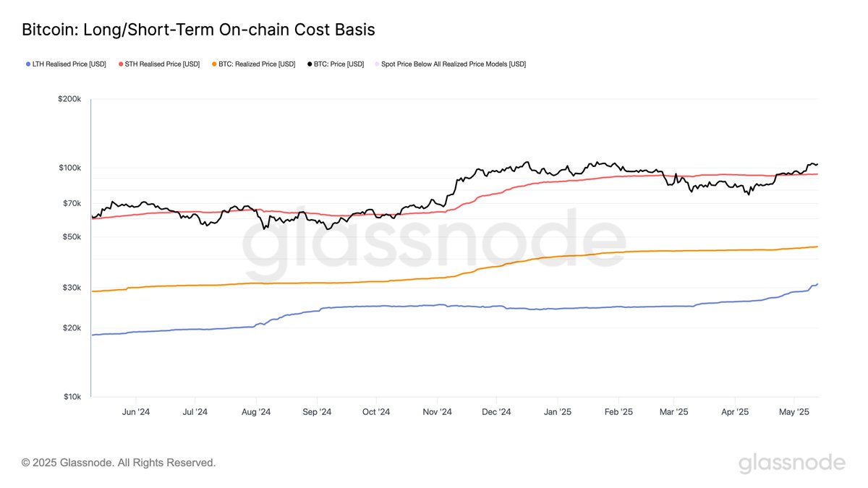Click the glassnode logo at the bottom right
868x488 pixels.
point(791,463)
